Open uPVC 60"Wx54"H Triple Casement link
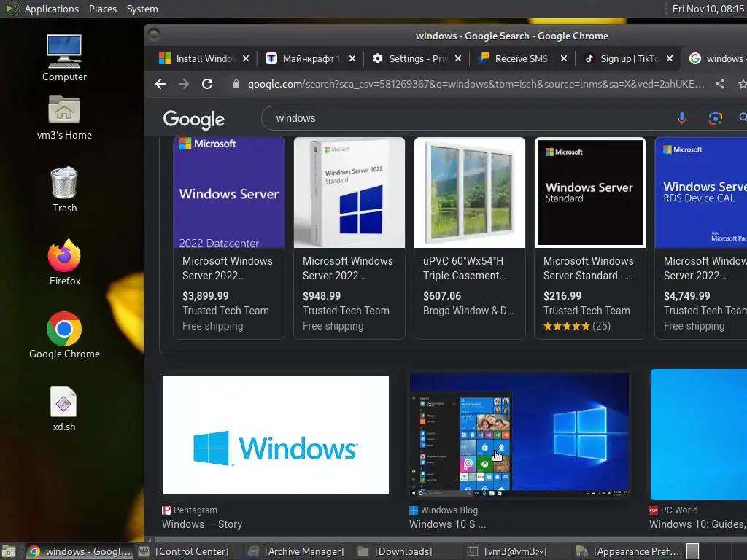The height and width of the screenshot is (560, 747). point(465,268)
